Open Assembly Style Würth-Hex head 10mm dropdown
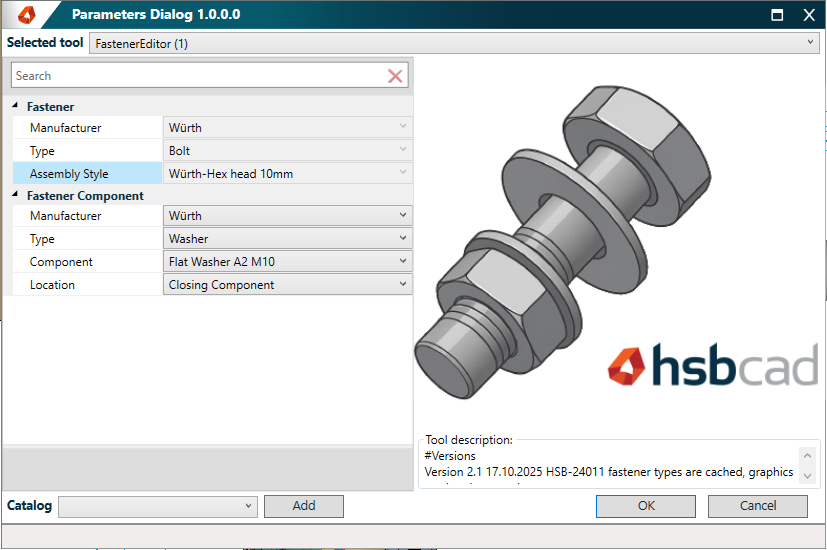This screenshot has width=827, height=550. 287,173
